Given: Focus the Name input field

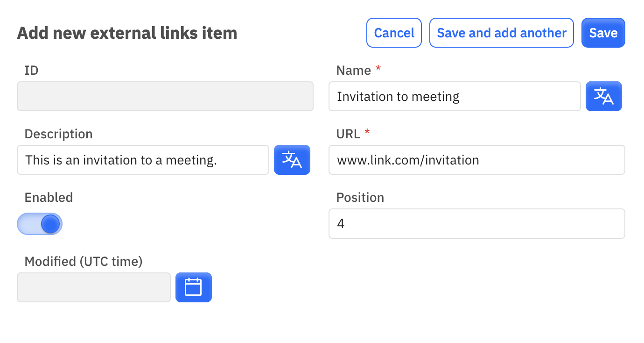Looking at the screenshot, I should click(x=455, y=96).
